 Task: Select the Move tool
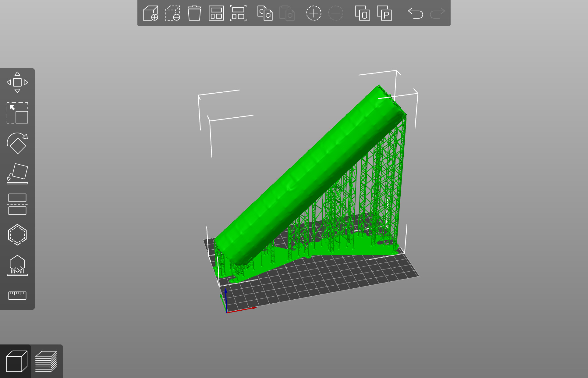(17, 82)
